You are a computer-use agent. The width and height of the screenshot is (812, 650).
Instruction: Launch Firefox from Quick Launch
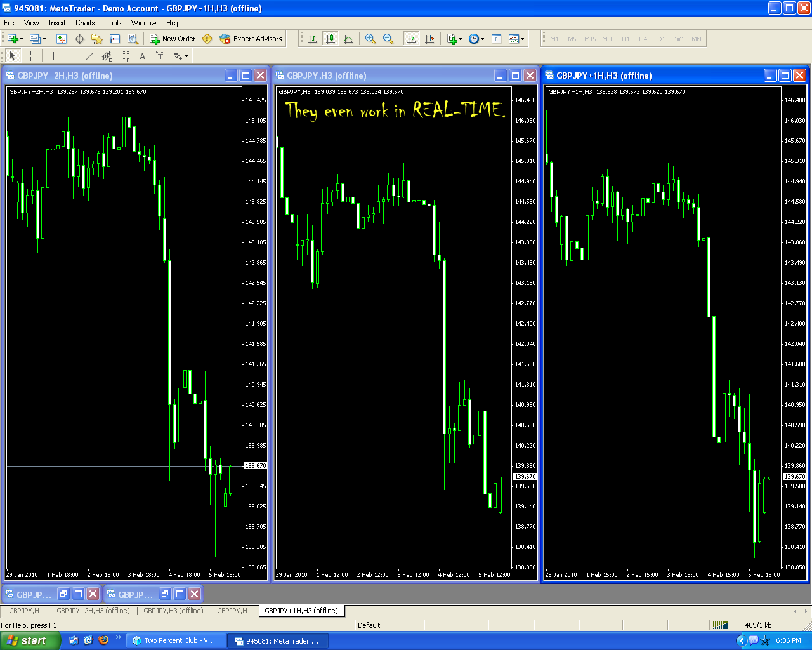[103, 640]
